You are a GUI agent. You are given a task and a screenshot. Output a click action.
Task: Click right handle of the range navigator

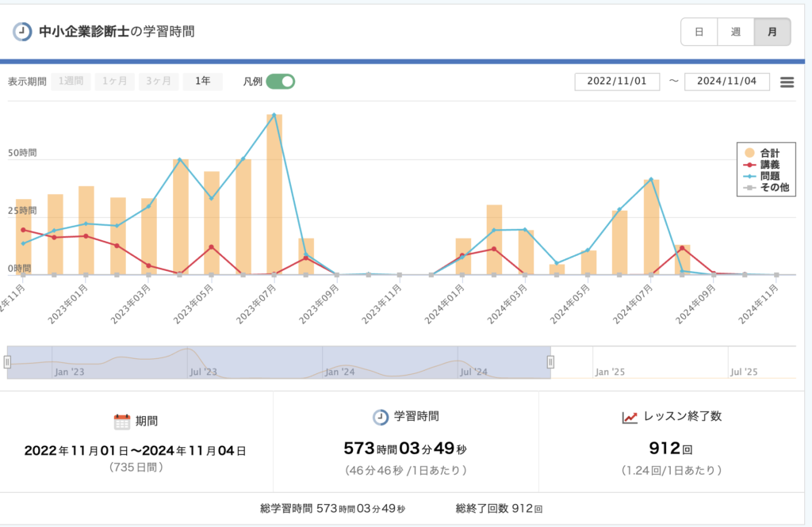550,362
